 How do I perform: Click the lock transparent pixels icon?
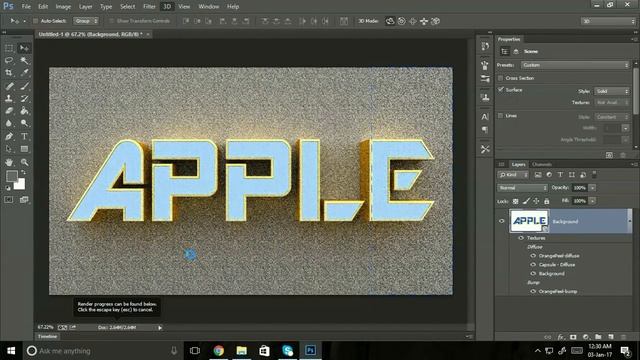click(516, 201)
